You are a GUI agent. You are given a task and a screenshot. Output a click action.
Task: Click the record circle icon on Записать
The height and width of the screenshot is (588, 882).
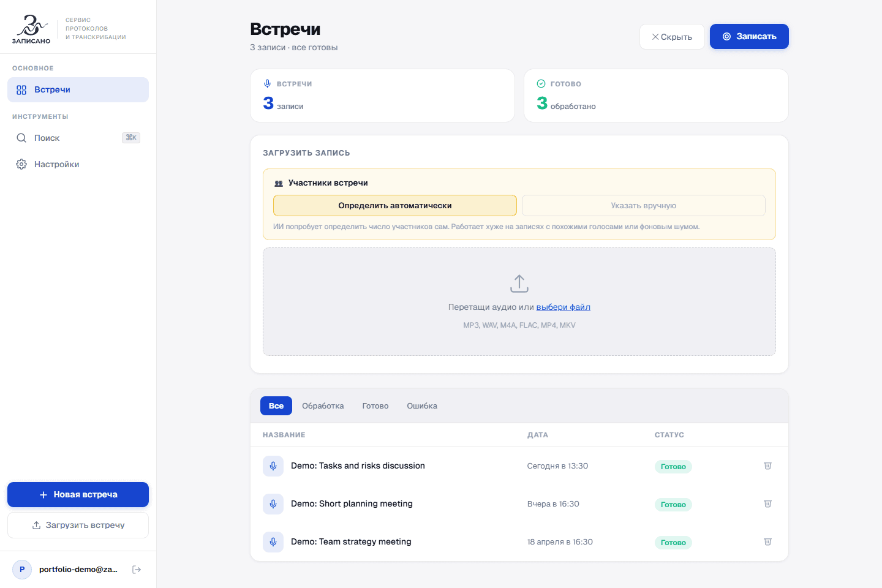726,37
